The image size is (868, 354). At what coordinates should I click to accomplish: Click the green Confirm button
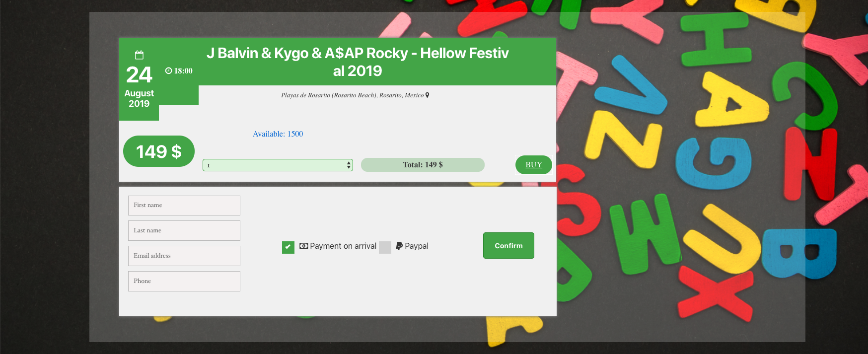tap(508, 246)
